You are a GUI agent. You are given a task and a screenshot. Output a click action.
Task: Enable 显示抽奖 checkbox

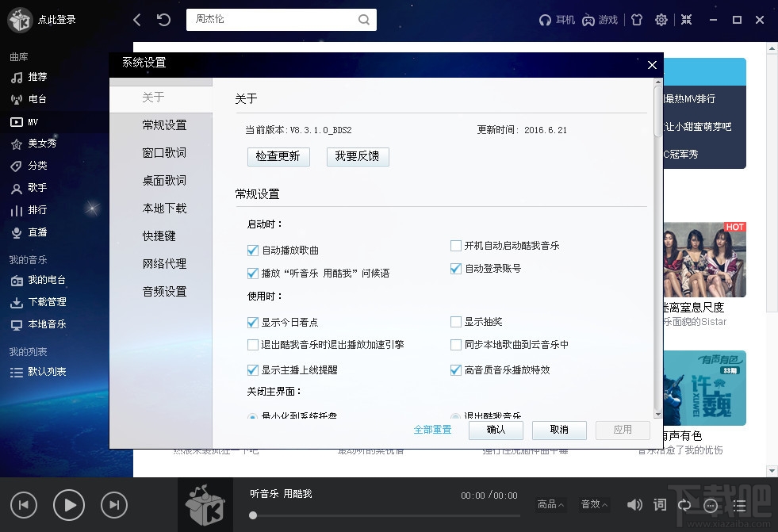[455, 322]
